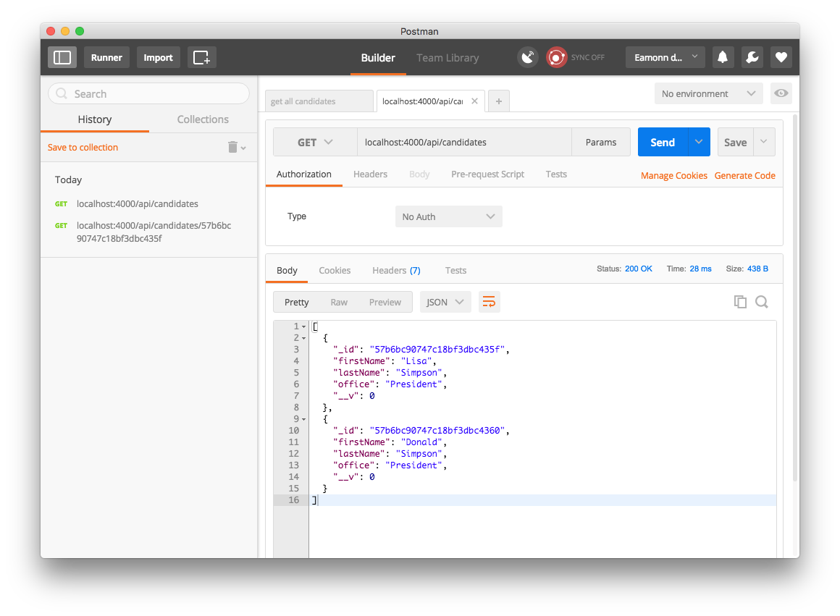
Task: Open a new window with plus icon
Action: click(x=201, y=57)
